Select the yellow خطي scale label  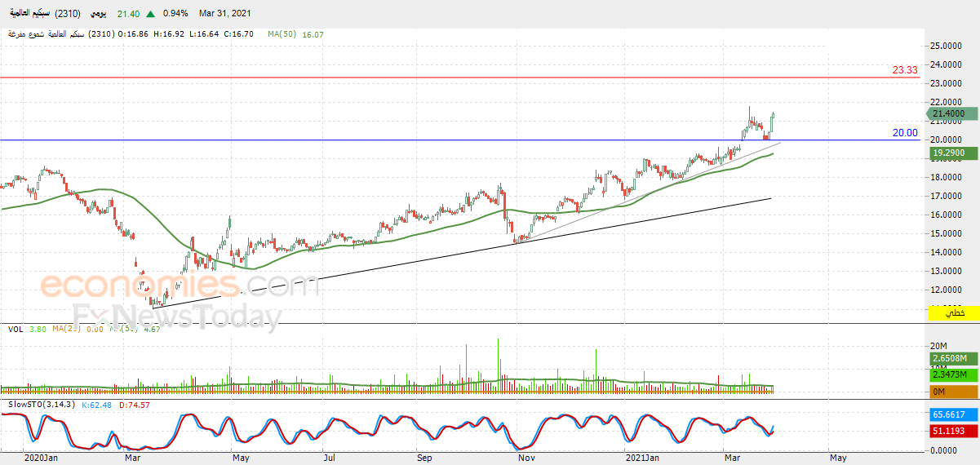[954, 313]
